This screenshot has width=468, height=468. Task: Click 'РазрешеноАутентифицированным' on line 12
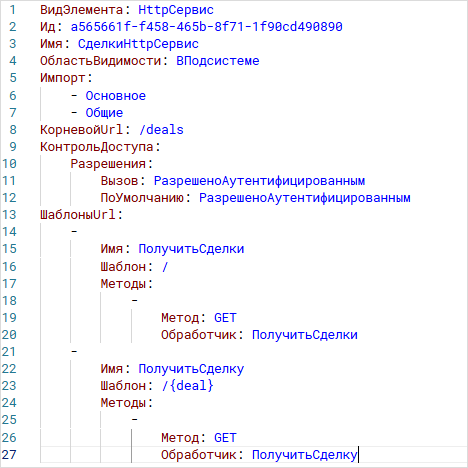[x=305, y=198]
